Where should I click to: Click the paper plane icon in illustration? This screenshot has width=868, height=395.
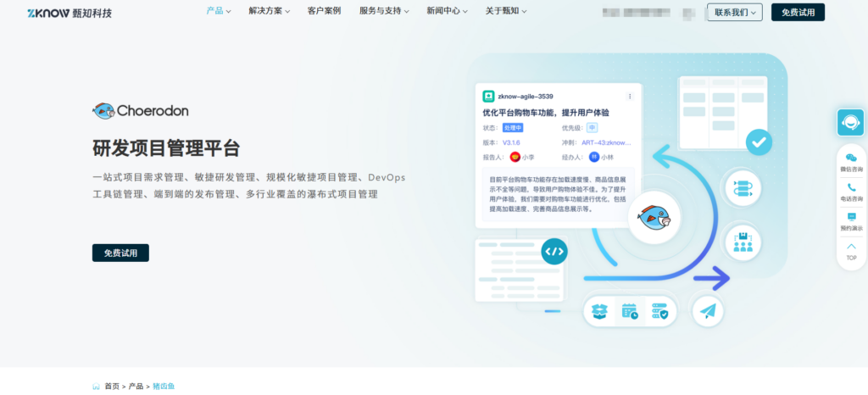(x=708, y=311)
